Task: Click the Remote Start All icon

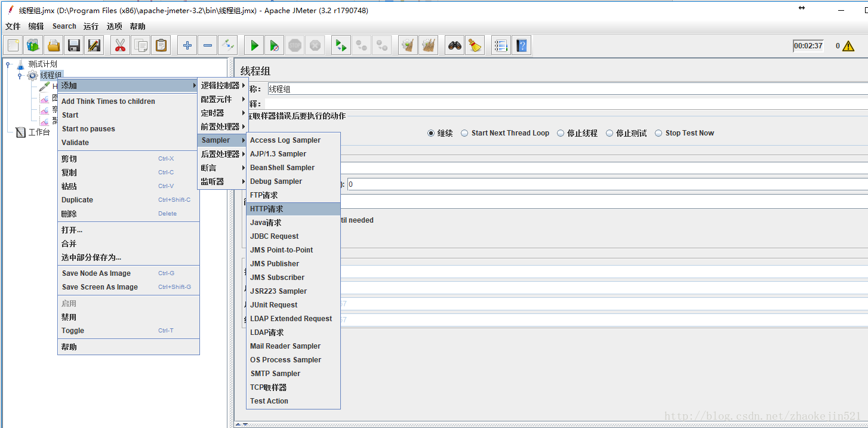Action: tap(341, 45)
